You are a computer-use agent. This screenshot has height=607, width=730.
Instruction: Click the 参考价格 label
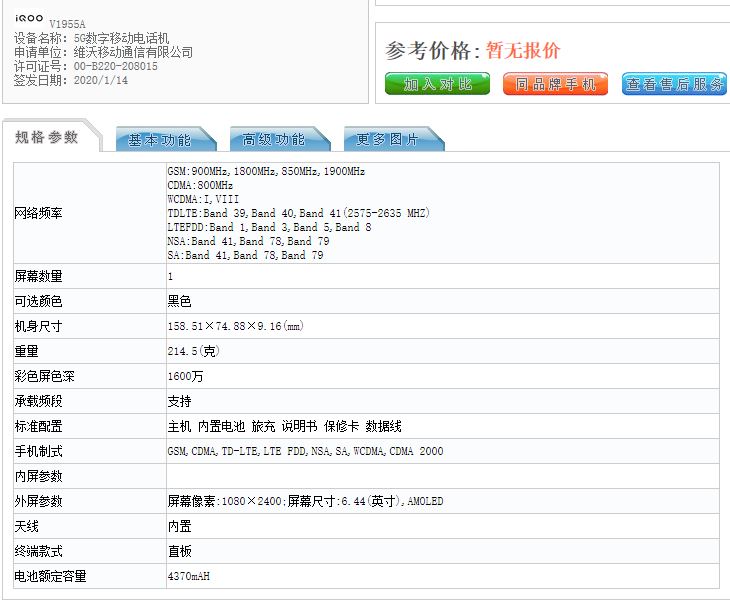pyautogui.click(x=433, y=50)
